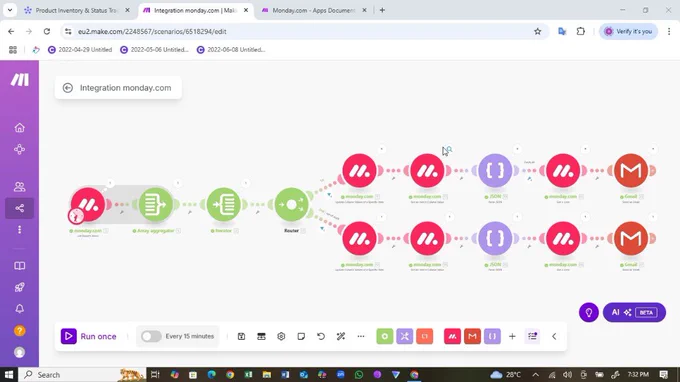Click the Windows taskbar Search box
Screen dimensions: 680x382
(82, 375)
